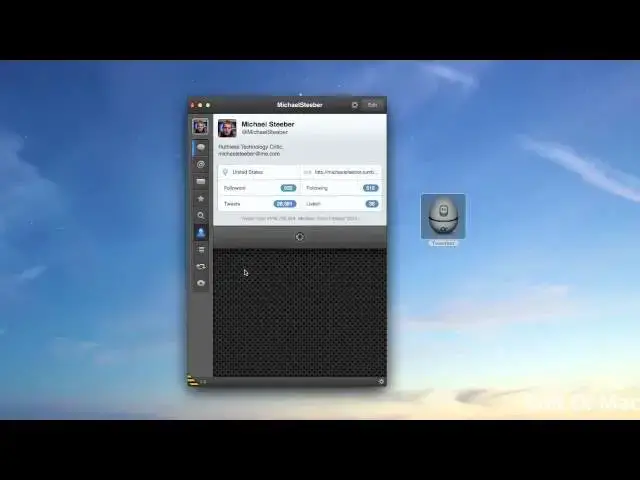Open the Retweets arrows tab
Screen dimensions: 640x480
click(200, 266)
